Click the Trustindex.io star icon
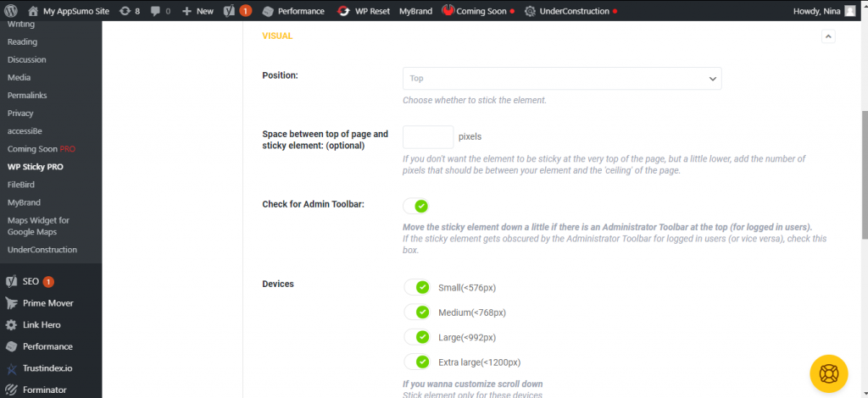 click(x=11, y=368)
